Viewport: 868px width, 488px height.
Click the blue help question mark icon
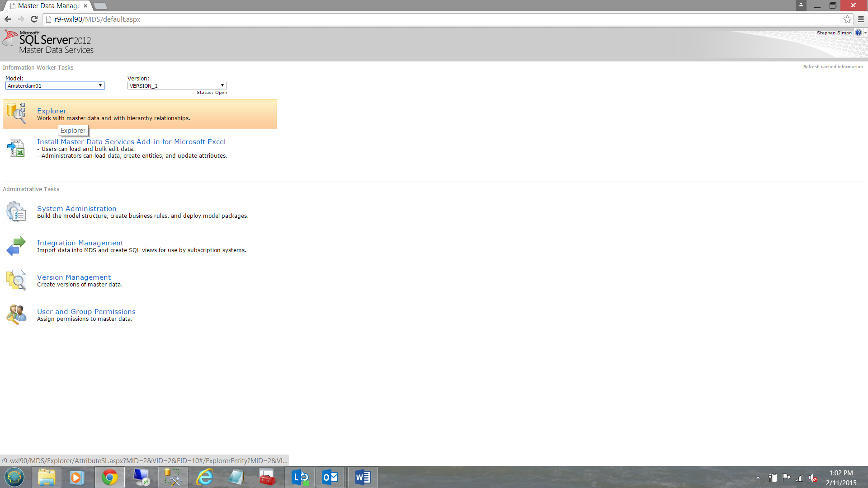click(x=858, y=33)
